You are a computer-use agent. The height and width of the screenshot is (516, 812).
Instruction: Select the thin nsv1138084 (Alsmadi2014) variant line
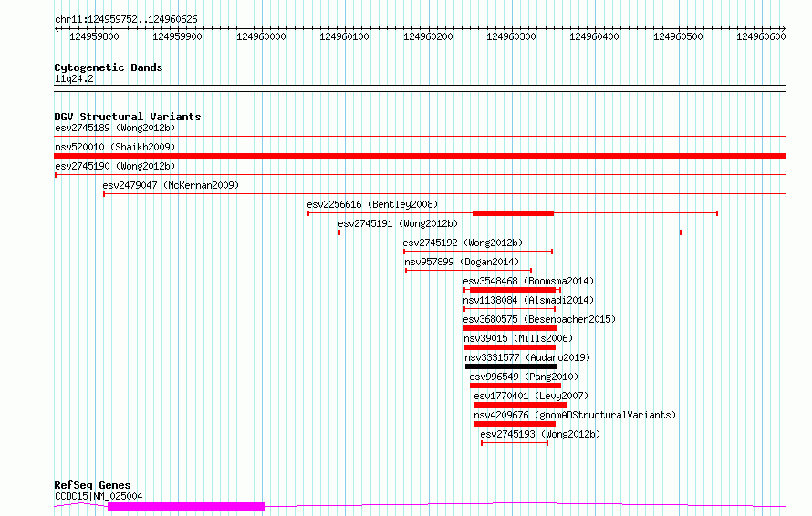click(x=510, y=309)
